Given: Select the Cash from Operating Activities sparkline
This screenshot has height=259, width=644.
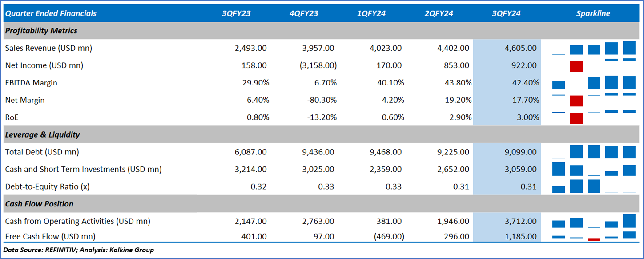Looking at the screenshot, I should pyautogui.click(x=593, y=221).
